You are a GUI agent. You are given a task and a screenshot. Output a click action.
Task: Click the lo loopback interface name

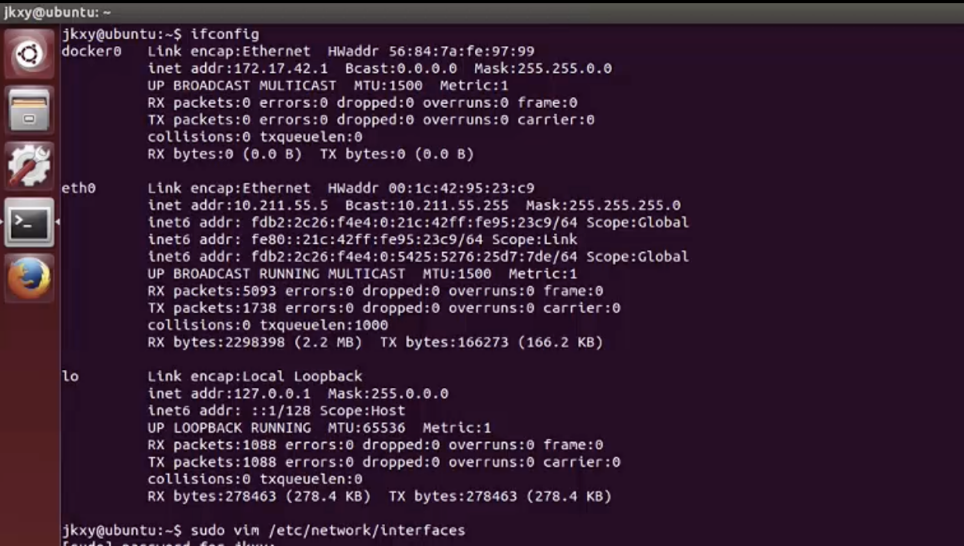click(x=70, y=376)
